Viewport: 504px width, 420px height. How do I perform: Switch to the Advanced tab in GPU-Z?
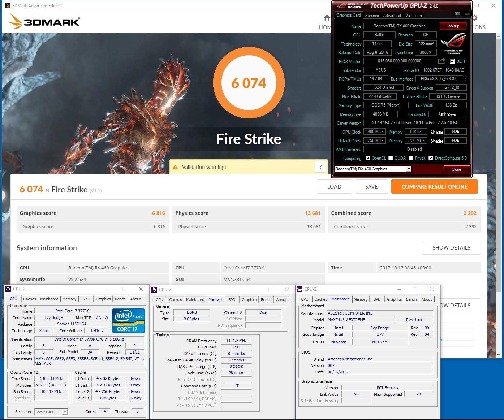coord(392,16)
